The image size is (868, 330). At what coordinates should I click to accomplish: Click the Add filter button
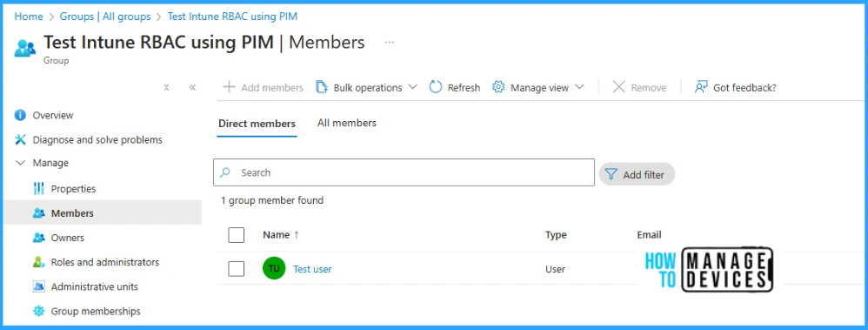[x=638, y=174]
